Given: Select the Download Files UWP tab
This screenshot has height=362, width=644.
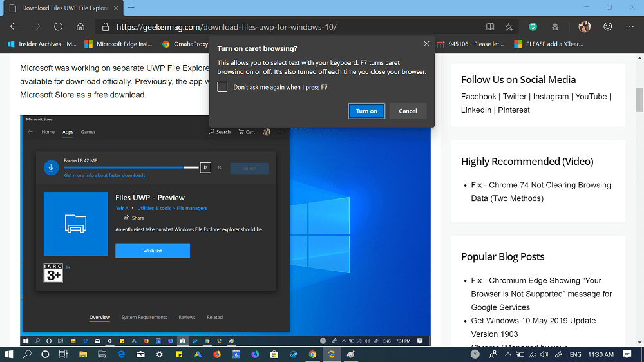Looking at the screenshot, I should pos(64,8).
